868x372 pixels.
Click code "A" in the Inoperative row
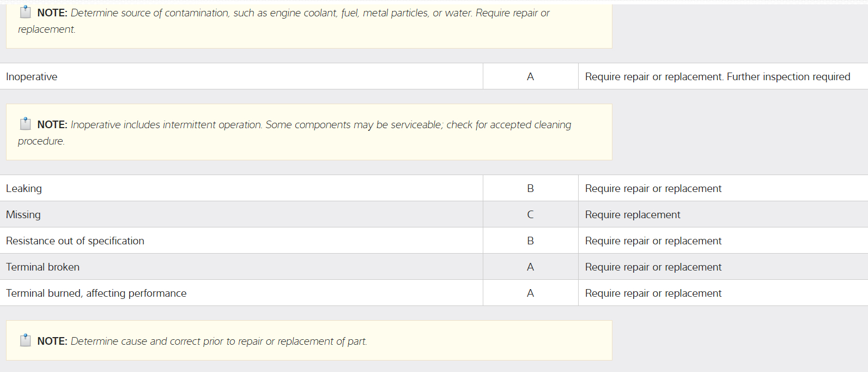point(530,77)
